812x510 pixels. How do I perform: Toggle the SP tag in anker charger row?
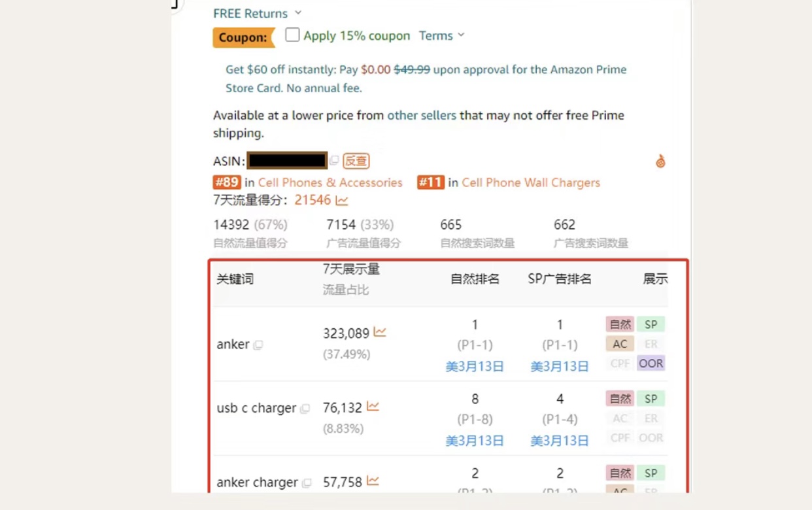pyautogui.click(x=651, y=473)
